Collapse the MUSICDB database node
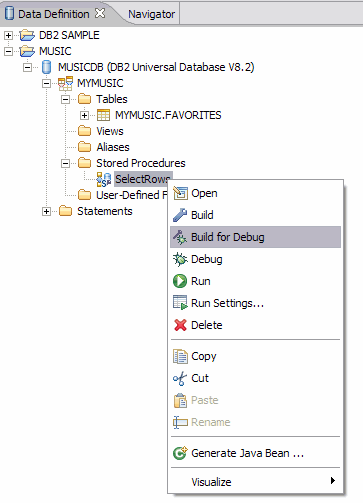 pyautogui.click(x=28, y=67)
